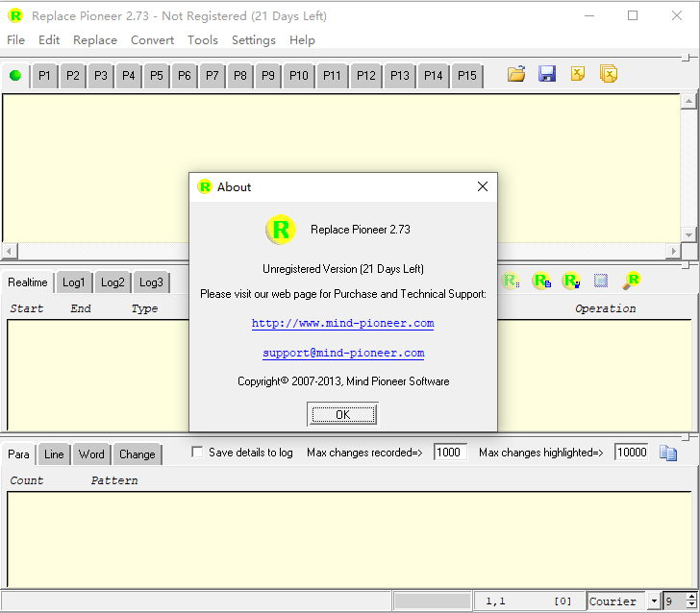Switch to the P7 tab
This screenshot has width=700, height=613.
[212, 75]
